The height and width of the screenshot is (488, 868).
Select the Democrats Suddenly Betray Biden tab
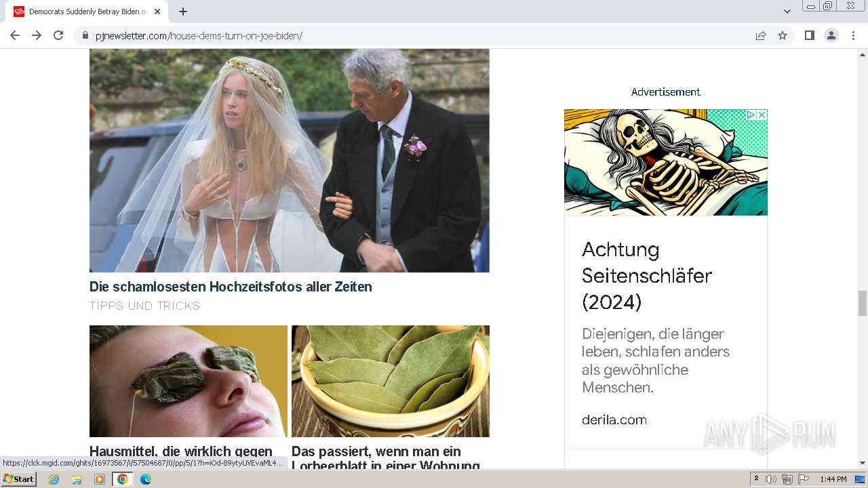[86, 12]
